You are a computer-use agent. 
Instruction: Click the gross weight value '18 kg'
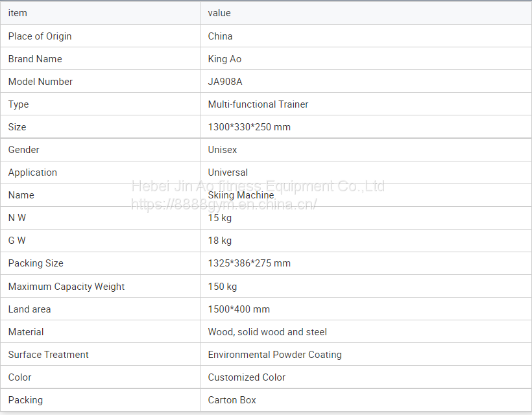click(x=220, y=241)
